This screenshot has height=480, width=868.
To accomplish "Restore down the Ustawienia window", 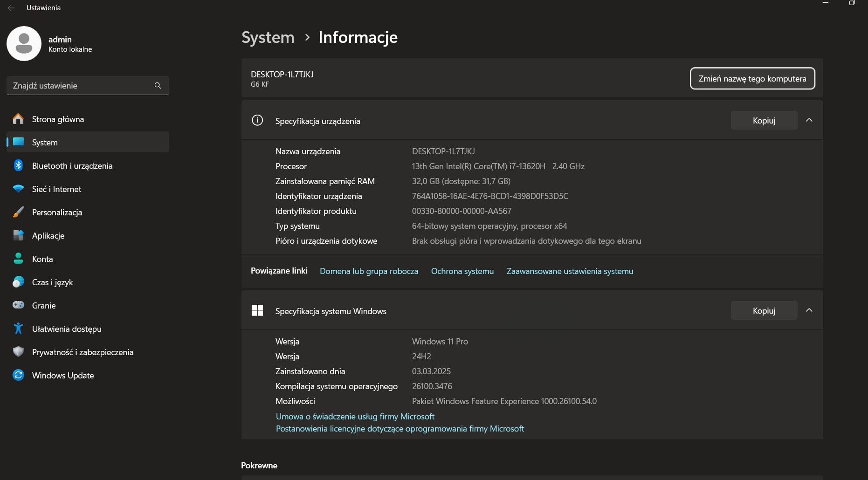I will click(852, 3).
